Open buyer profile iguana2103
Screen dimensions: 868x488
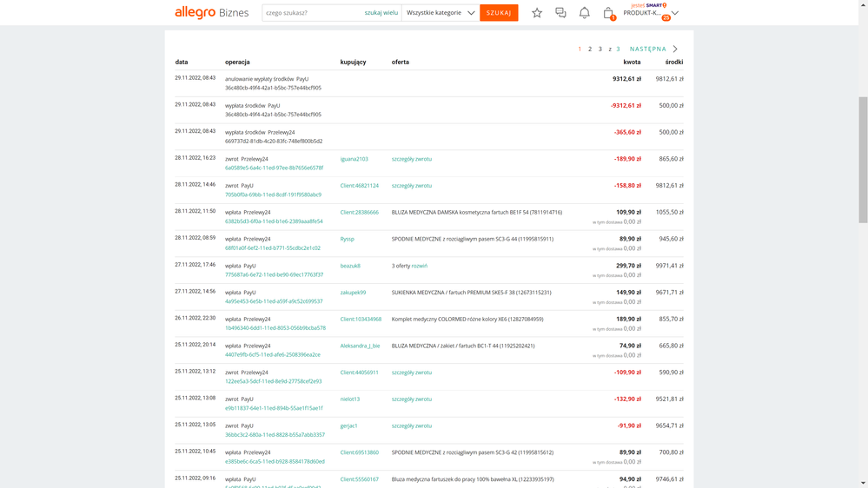click(354, 159)
